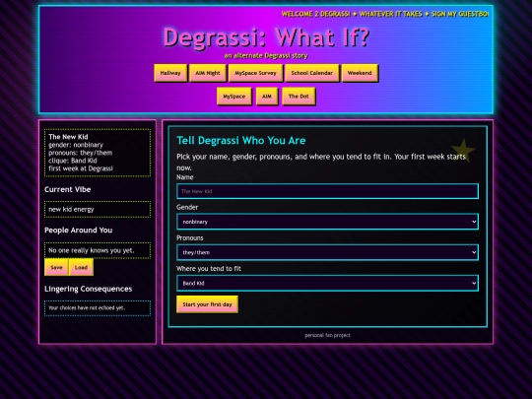Viewport: 532px width, 399px height.
Task: Switch to the AIM tab
Action: (x=267, y=97)
